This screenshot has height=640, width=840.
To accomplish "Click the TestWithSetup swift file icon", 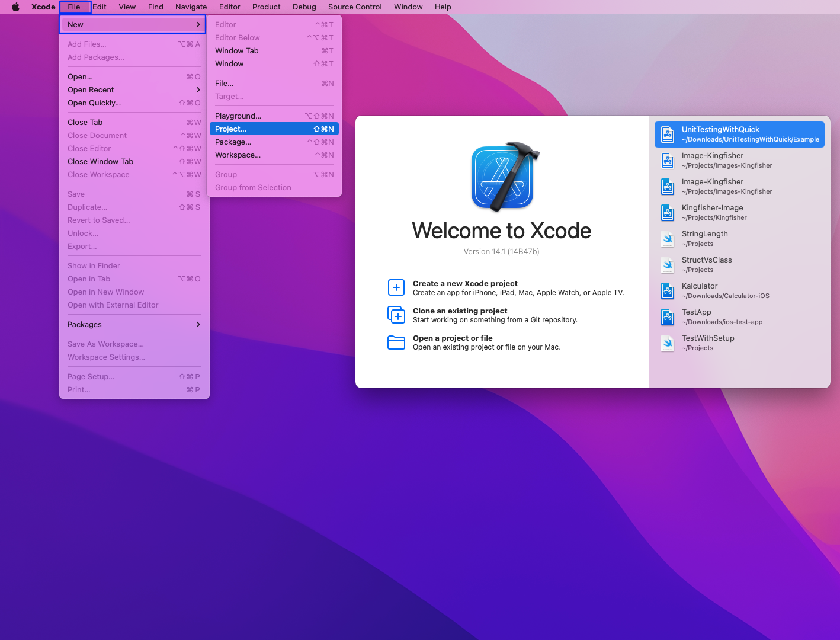I will point(668,343).
